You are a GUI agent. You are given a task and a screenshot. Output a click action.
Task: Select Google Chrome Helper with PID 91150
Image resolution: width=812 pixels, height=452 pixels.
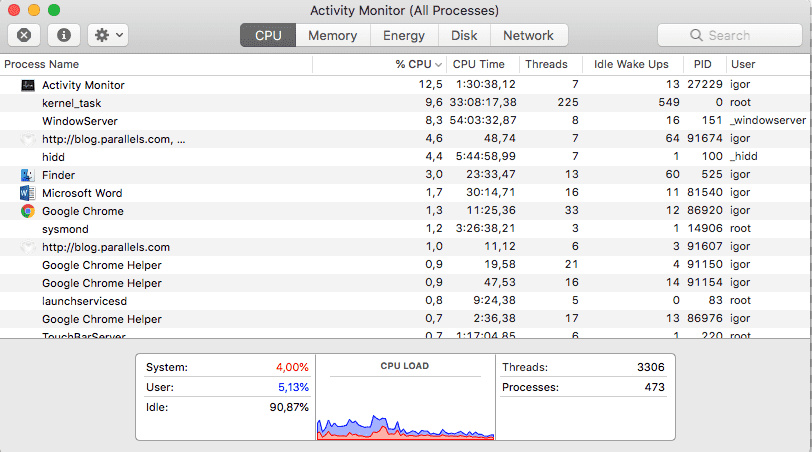coord(404,265)
